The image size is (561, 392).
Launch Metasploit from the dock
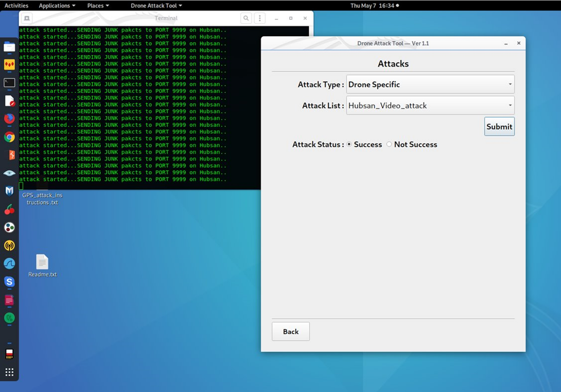click(9, 191)
